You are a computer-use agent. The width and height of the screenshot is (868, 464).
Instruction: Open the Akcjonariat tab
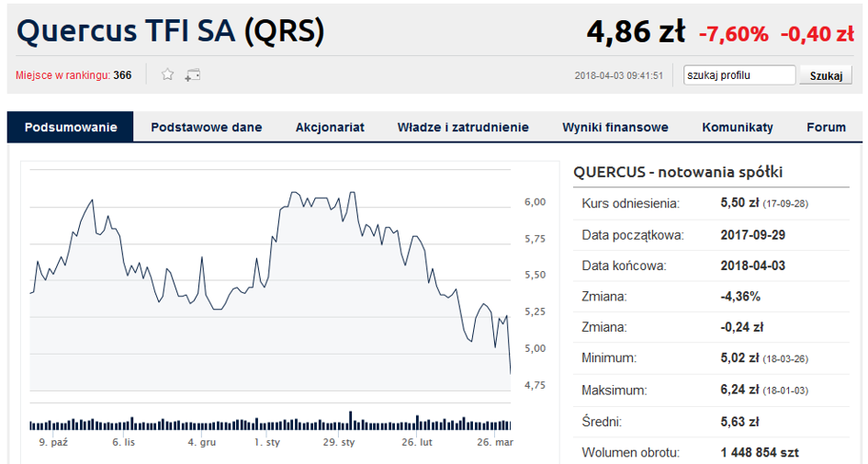330,127
